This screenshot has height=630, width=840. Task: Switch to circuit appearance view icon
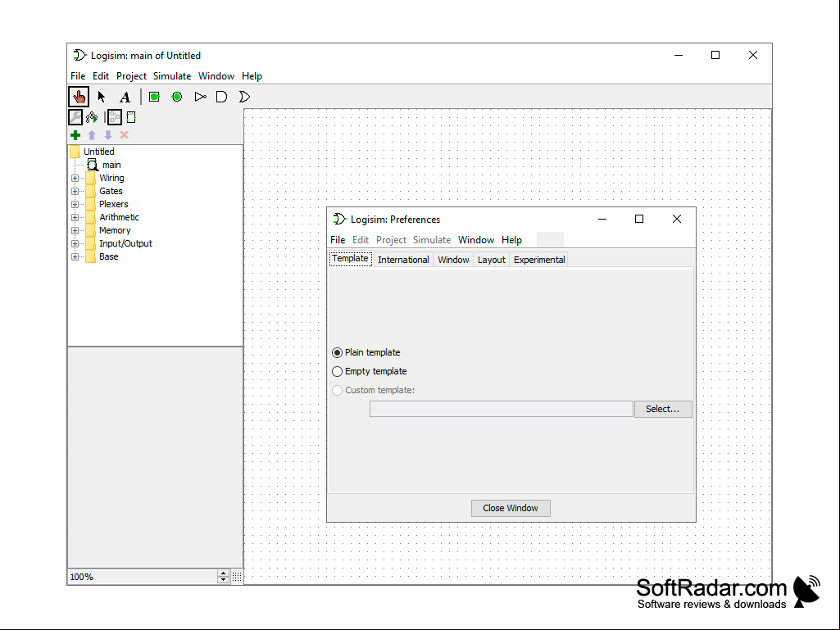pyautogui.click(x=131, y=117)
